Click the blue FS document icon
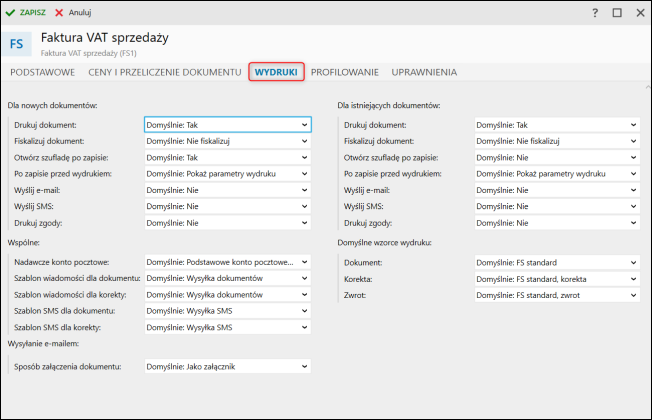Image resolution: width=652 pixels, height=420 pixels. pos(18,43)
